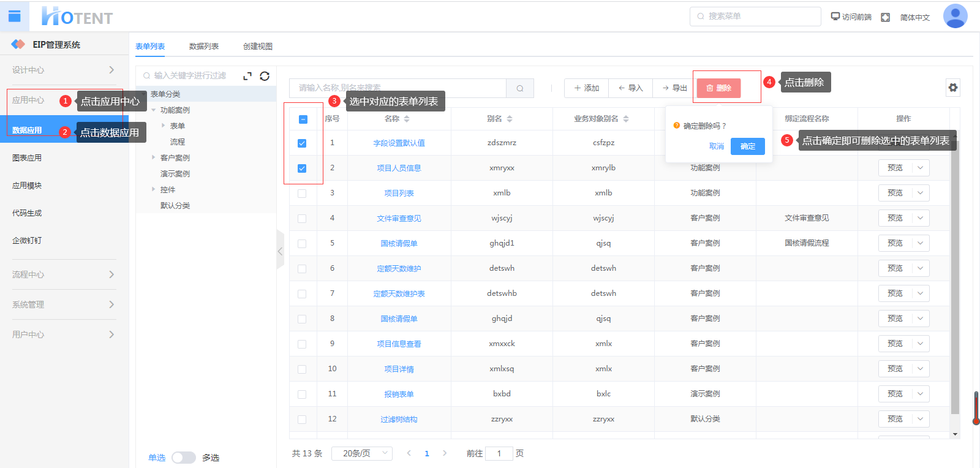Toggle the top-left sidebar menu icon
The image size is (980, 468).
tap(15, 17)
